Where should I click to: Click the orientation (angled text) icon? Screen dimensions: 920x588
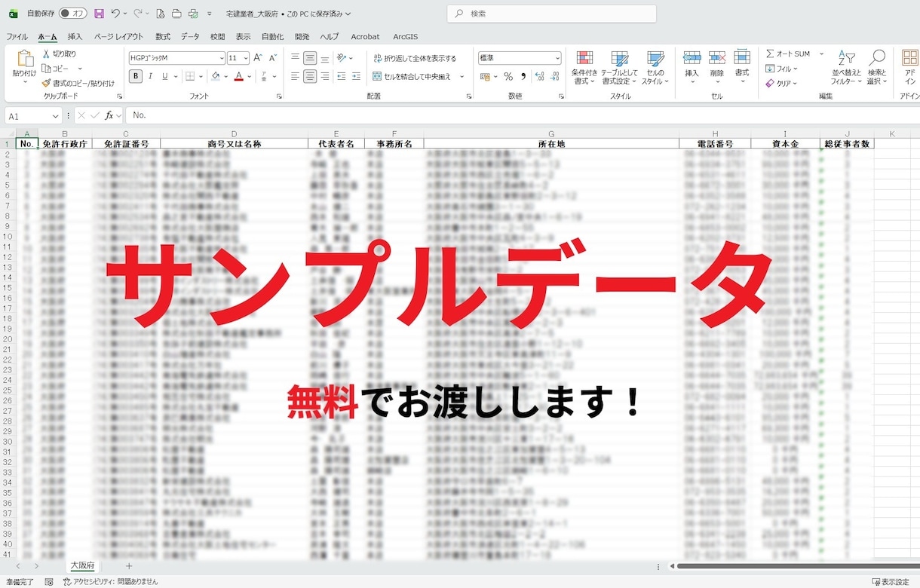[x=342, y=58]
